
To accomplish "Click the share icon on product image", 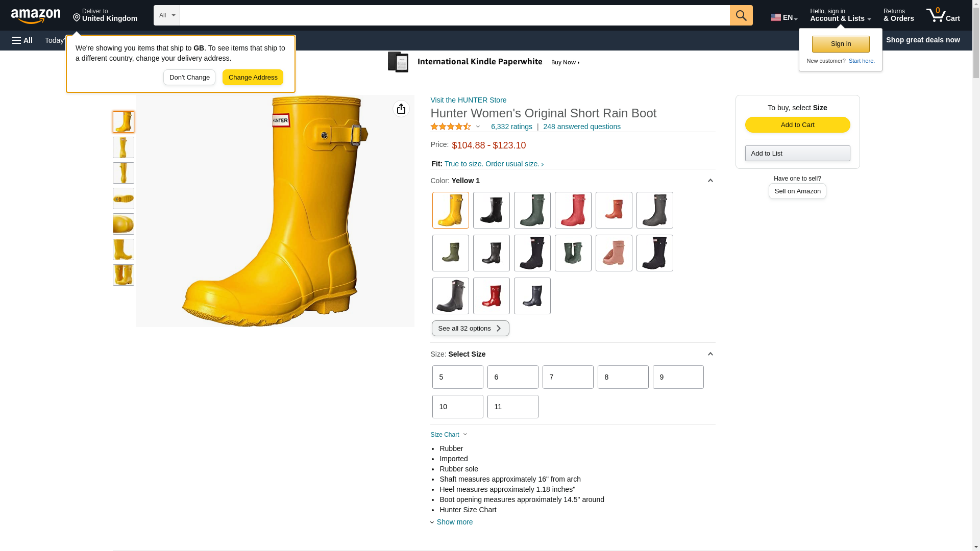I will click(401, 109).
